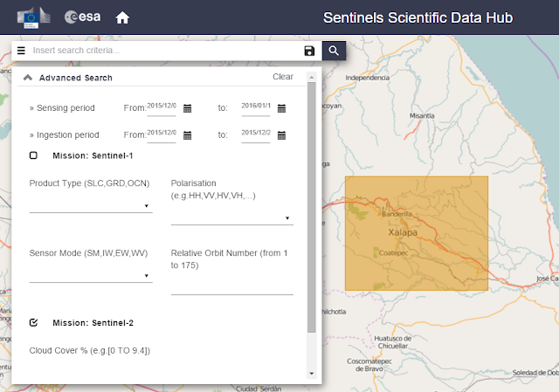Screen dimensions: 559x392
Task: Open the Sensor Mode dropdown
Action: click(91, 276)
